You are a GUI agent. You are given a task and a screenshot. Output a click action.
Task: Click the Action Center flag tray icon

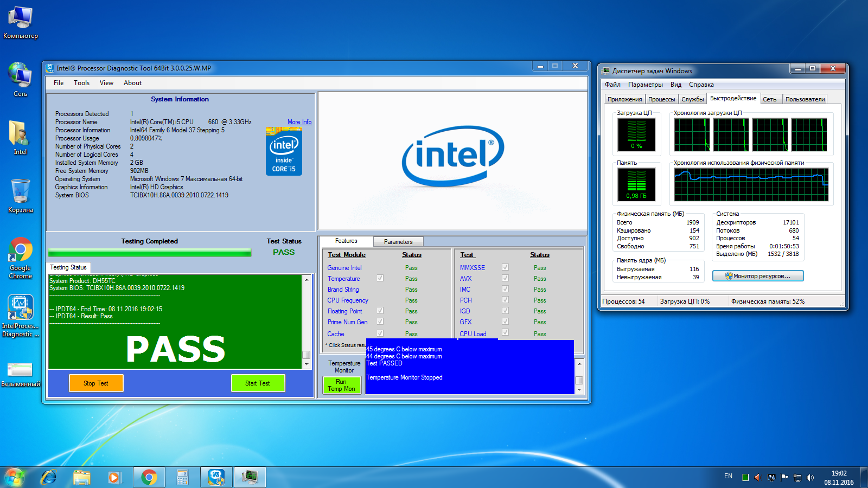click(x=784, y=478)
